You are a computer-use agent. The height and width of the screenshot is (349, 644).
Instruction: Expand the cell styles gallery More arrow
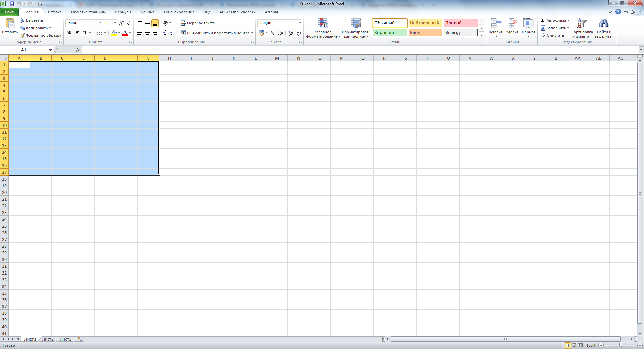click(x=481, y=35)
